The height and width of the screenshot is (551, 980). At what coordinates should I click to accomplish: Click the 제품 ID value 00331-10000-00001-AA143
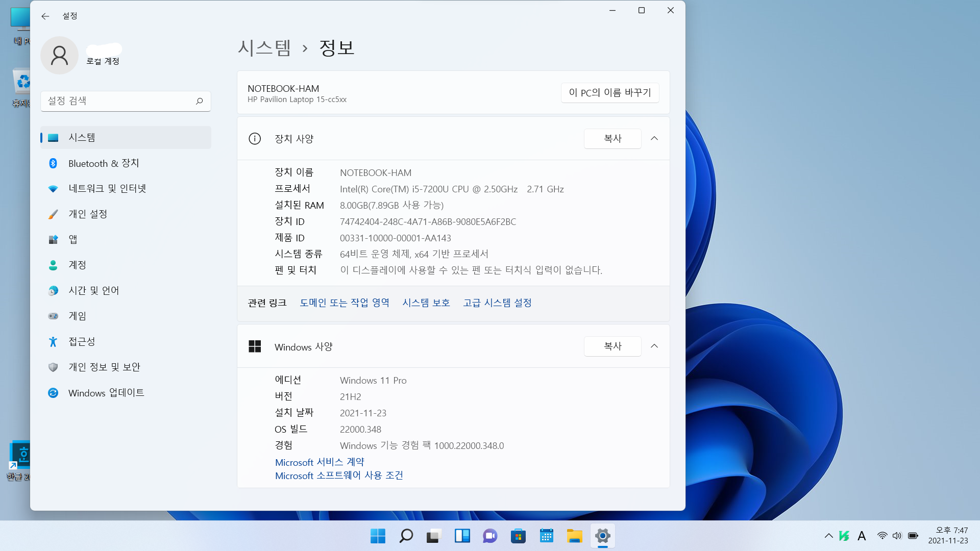click(396, 238)
